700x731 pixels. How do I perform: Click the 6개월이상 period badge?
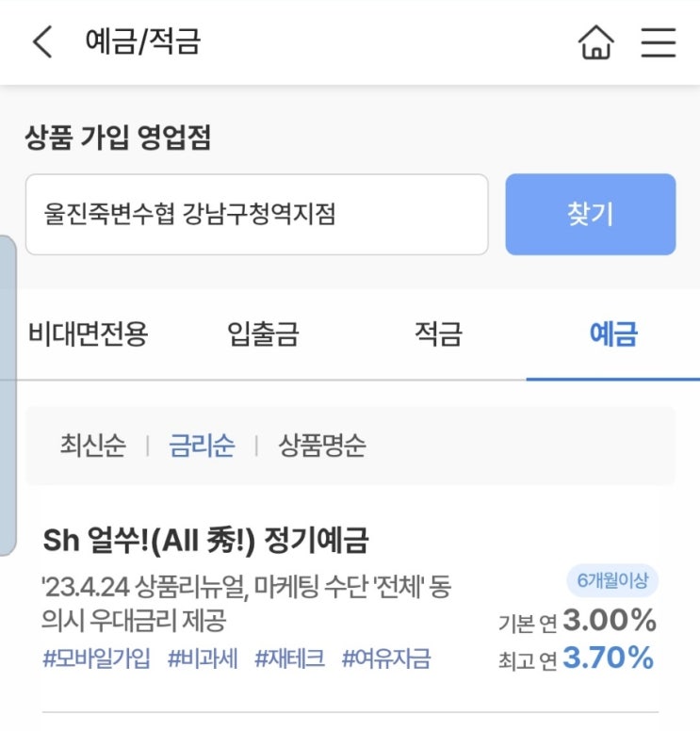click(611, 582)
